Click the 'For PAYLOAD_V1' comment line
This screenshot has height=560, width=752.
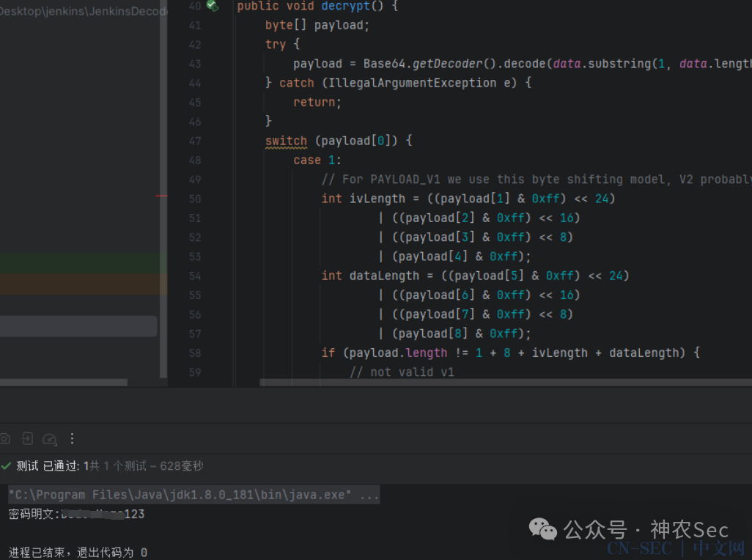pyautogui.click(x=537, y=180)
